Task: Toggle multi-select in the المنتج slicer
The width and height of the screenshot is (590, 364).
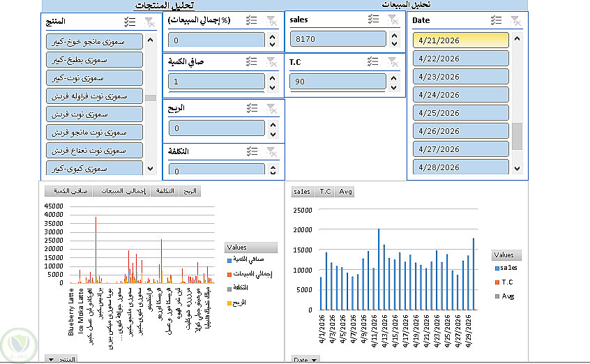Action: click(130, 22)
